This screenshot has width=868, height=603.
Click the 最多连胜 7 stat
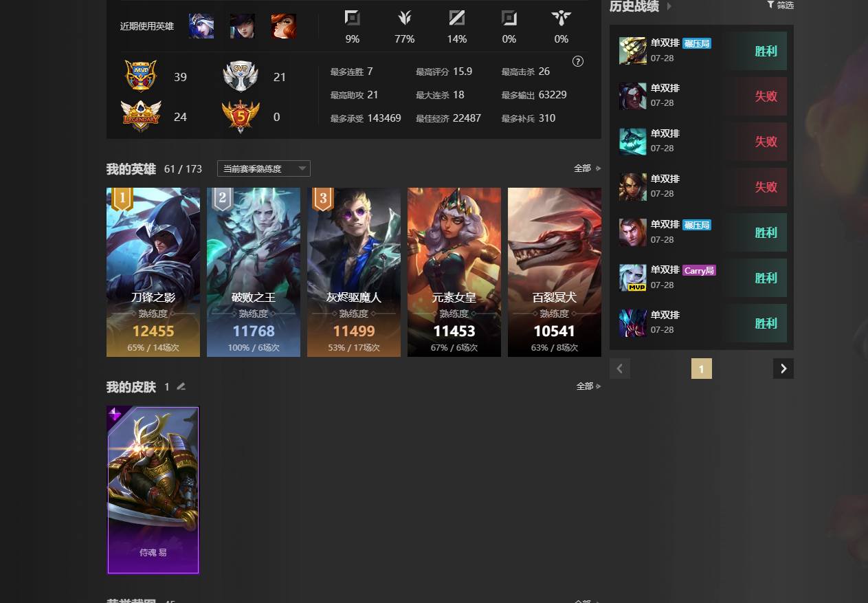[x=352, y=72]
